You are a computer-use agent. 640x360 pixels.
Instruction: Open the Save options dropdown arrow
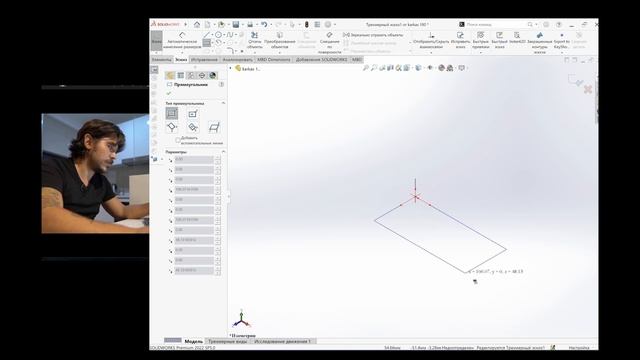click(242, 24)
